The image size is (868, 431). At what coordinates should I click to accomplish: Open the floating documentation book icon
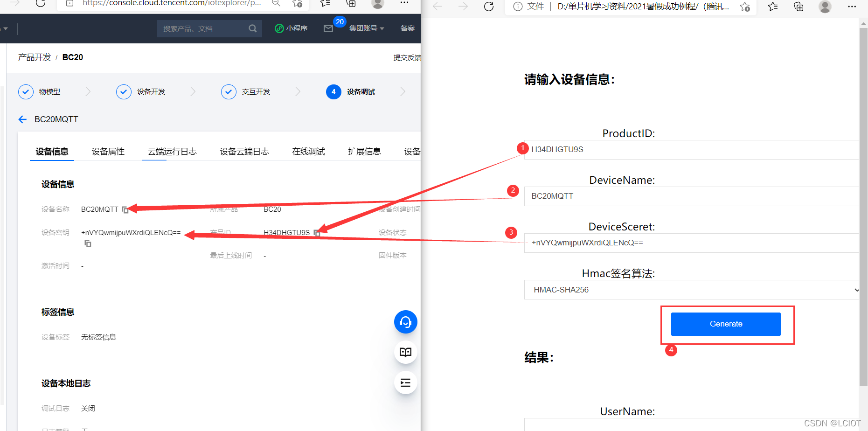pyautogui.click(x=405, y=352)
